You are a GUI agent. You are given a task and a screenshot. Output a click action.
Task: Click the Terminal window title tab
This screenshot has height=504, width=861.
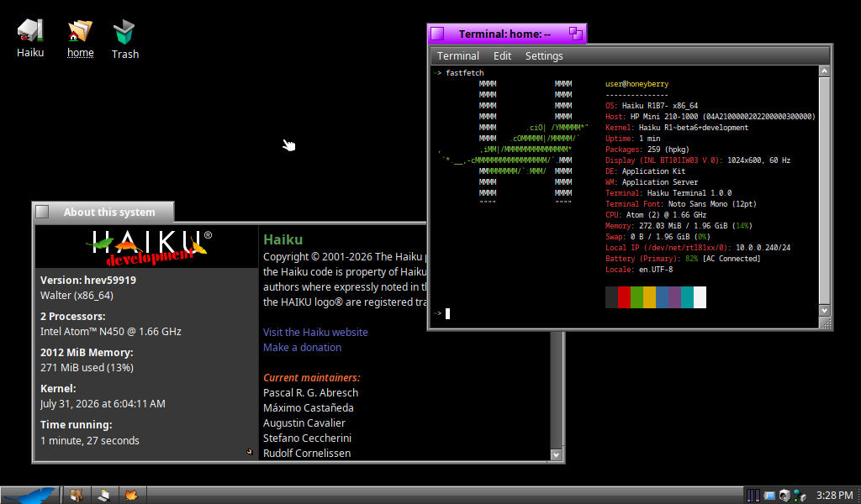[504, 34]
